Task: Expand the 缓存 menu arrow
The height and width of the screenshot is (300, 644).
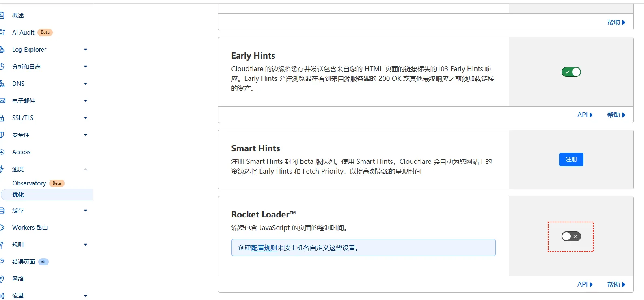Action: pos(86,211)
